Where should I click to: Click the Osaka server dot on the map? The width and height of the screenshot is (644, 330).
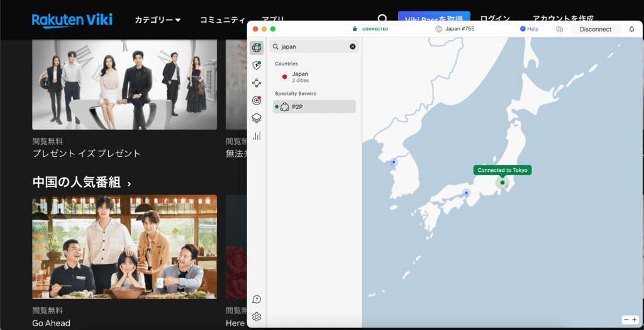[466, 193]
